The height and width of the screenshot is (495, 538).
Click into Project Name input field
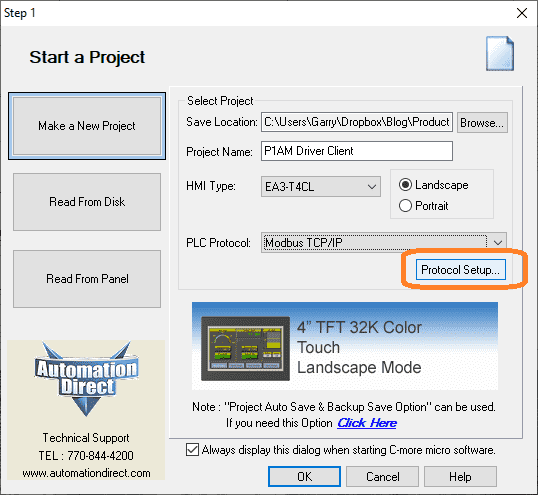click(357, 151)
